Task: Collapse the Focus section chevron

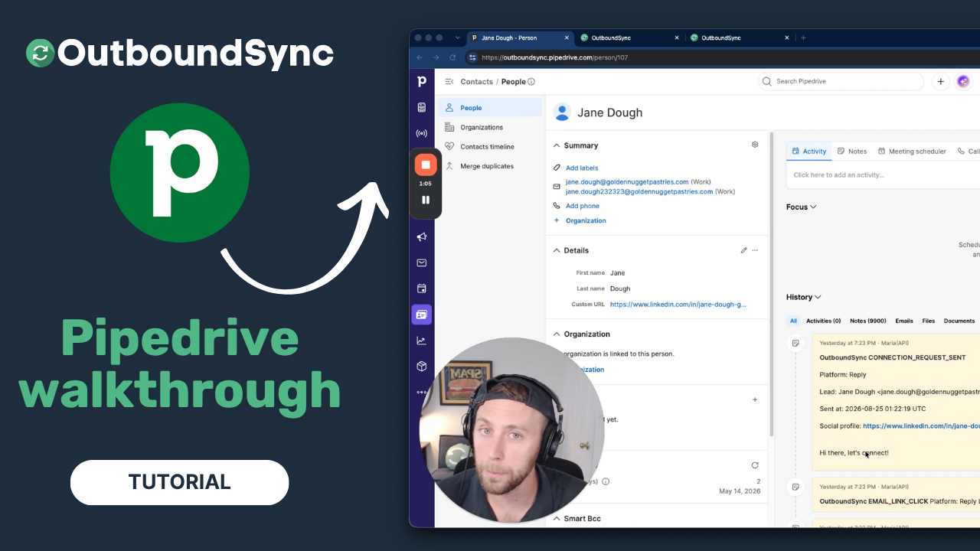Action: [x=813, y=207]
